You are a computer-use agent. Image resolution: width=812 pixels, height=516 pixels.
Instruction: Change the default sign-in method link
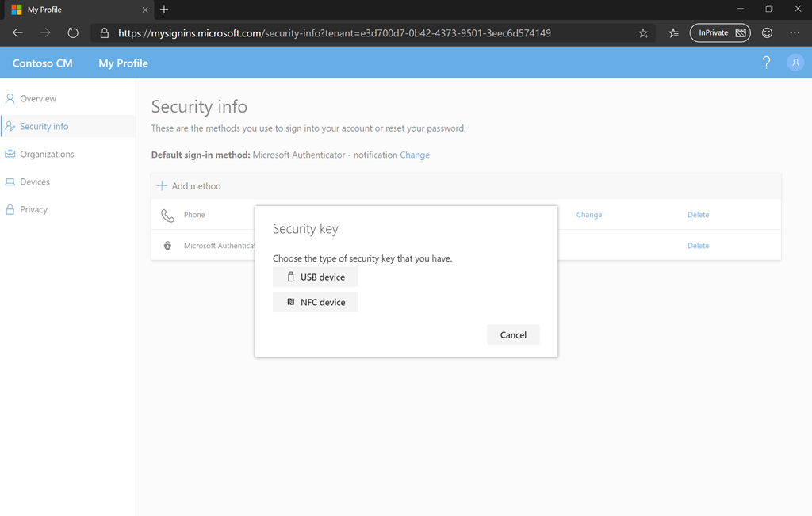[415, 155]
